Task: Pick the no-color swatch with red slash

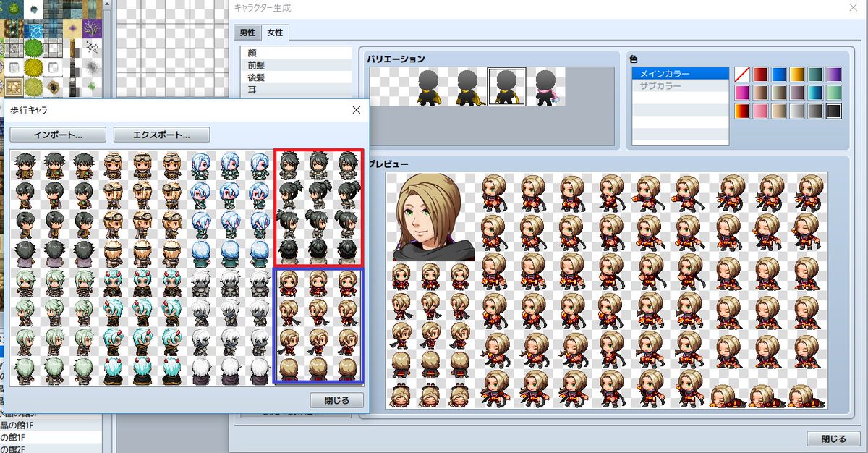Action: (742, 74)
